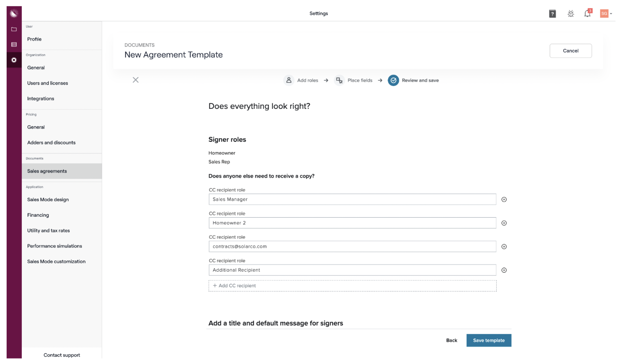The image size is (619, 364).
Task: Open the notifications bell icon
Action: (587, 14)
